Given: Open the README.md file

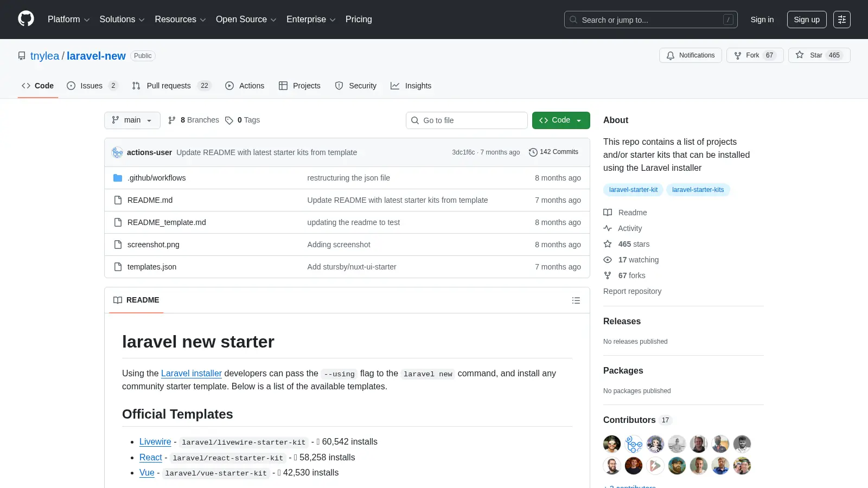Looking at the screenshot, I should tap(150, 200).
